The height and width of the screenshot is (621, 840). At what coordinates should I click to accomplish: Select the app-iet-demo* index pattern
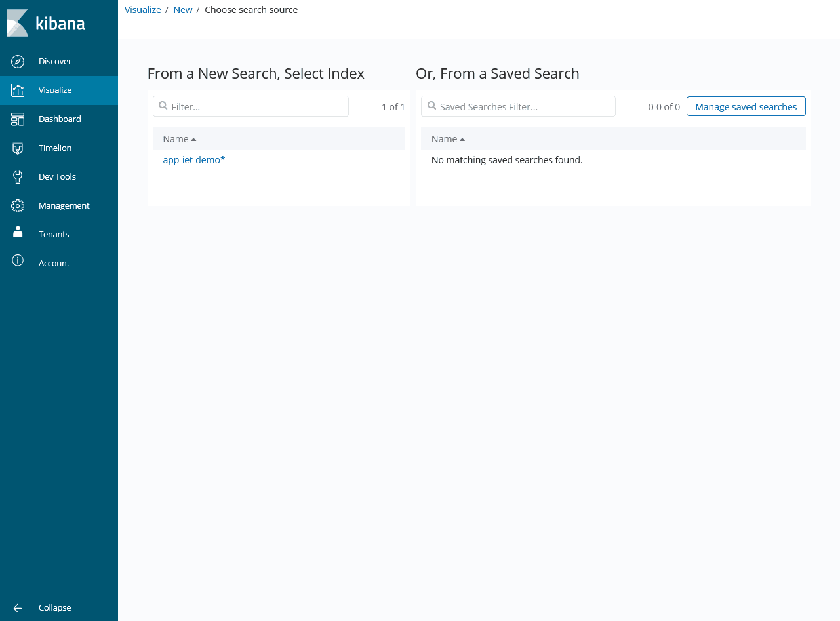[x=194, y=160]
